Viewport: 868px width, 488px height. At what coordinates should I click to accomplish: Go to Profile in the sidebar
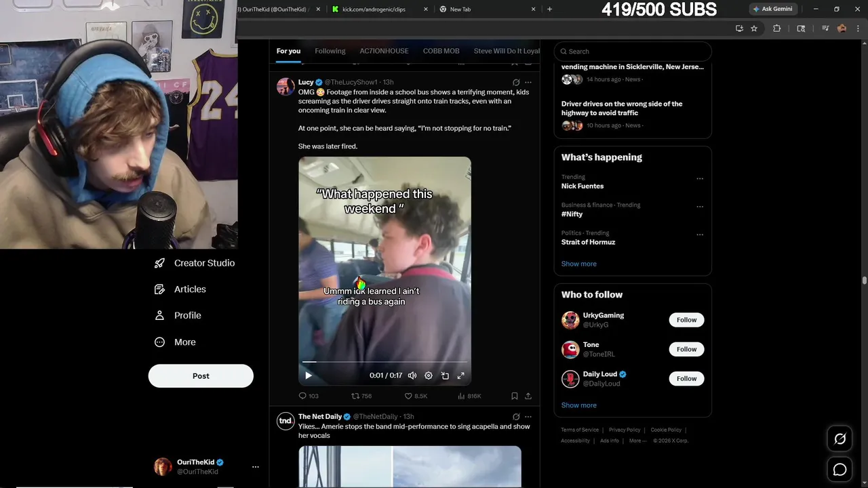pyautogui.click(x=178, y=316)
